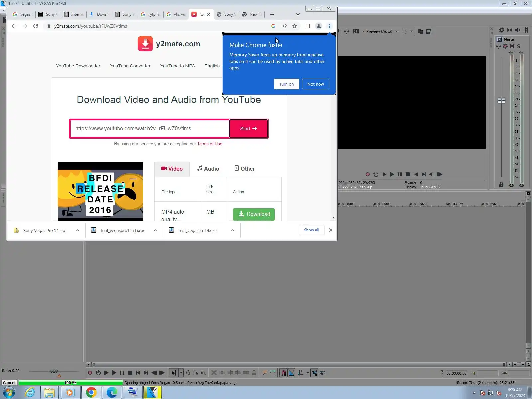The image size is (532, 399).
Task: Click the Insert Region icon
Action: tap(273, 373)
